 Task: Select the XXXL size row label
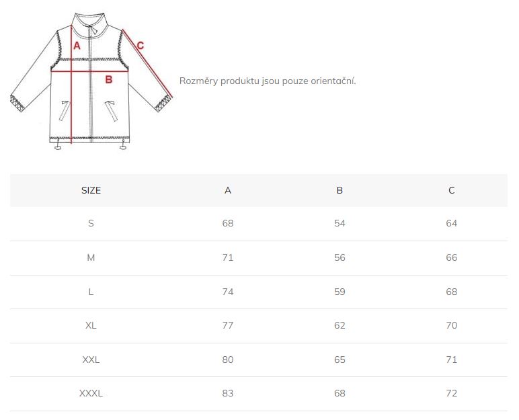click(91, 394)
